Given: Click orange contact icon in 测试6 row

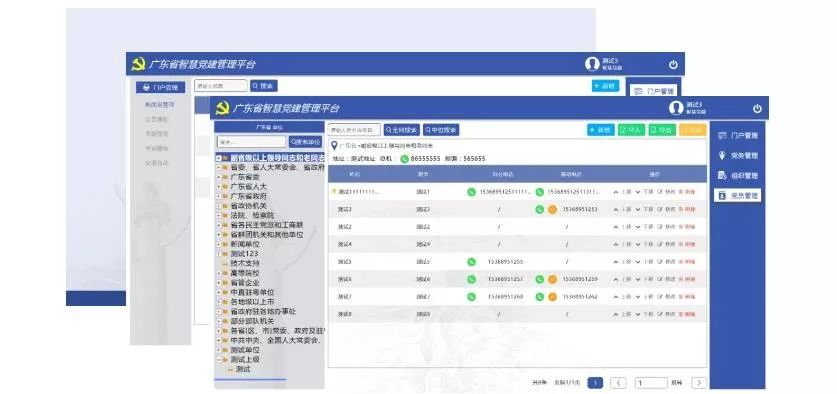Looking at the screenshot, I should (x=552, y=279).
